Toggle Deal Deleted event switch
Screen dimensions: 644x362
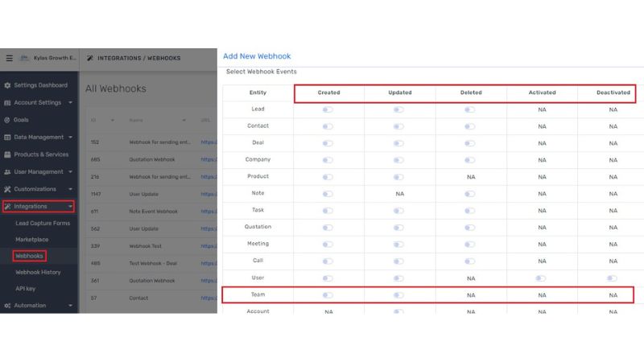tap(469, 143)
